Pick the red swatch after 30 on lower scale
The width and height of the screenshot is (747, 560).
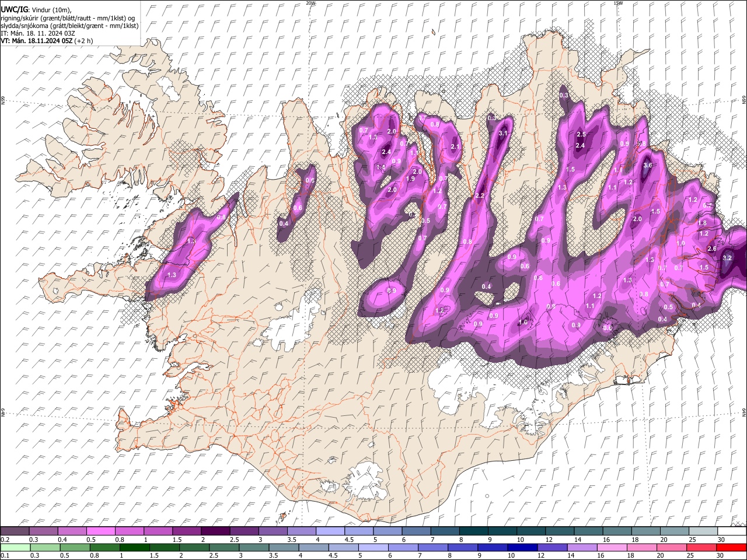(x=731, y=548)
